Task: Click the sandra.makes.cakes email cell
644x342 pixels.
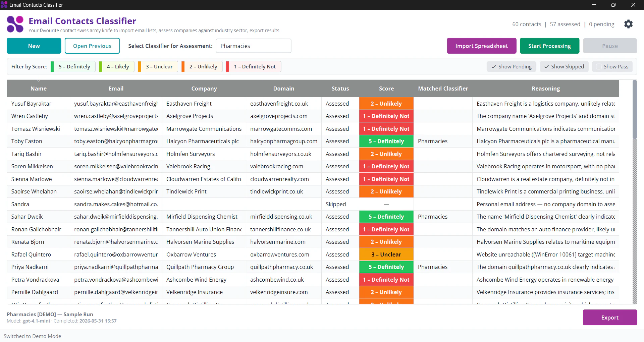Action: [x=116, y=204]
